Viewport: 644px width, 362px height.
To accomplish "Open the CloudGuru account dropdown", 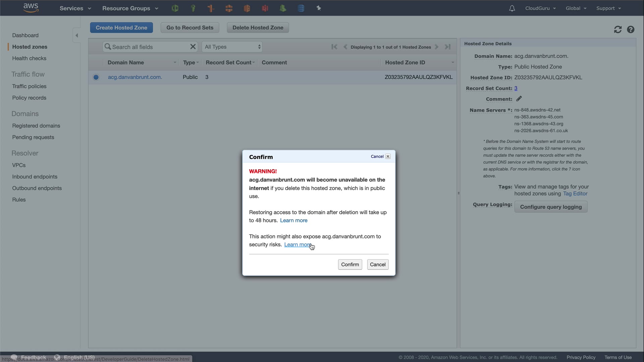I will [x=540, y=8].
